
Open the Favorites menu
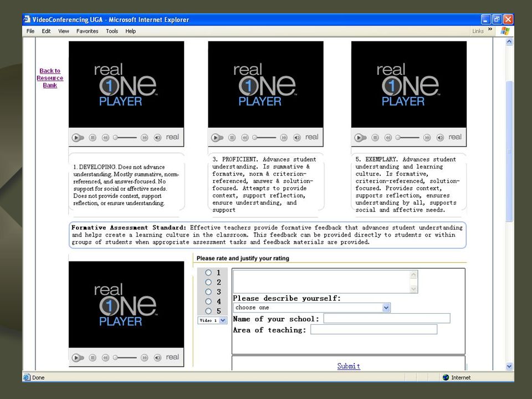point(87,31)
